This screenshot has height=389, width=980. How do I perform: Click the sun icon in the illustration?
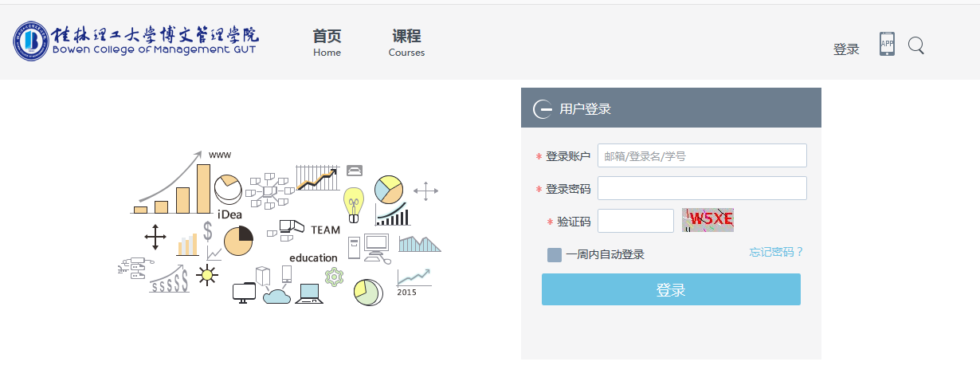[207, 275]
